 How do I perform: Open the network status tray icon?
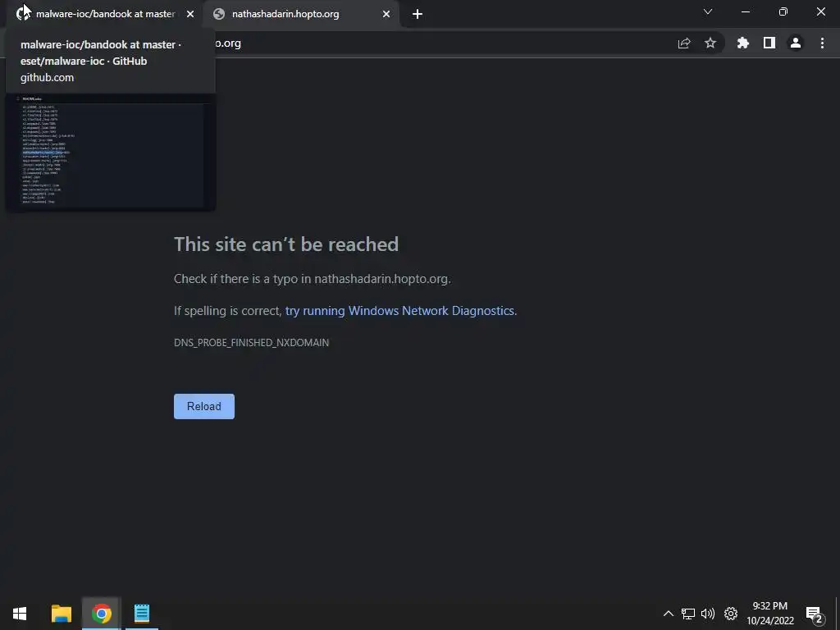[x=688, y=614]
